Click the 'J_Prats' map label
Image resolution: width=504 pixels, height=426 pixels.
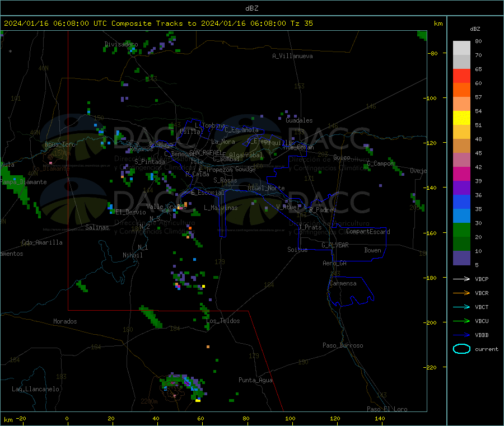coord(309,227)
